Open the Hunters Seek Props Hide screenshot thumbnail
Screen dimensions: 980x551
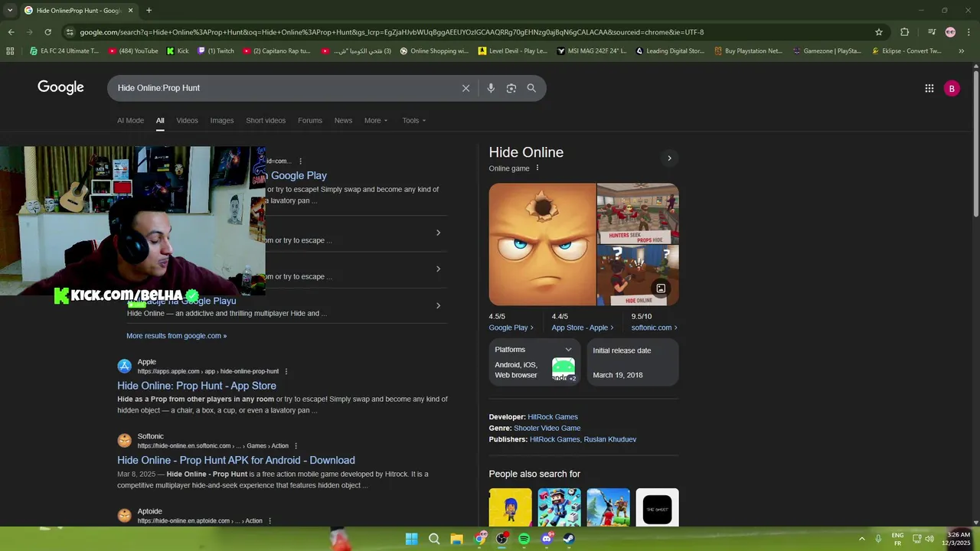tap(638, 213)
